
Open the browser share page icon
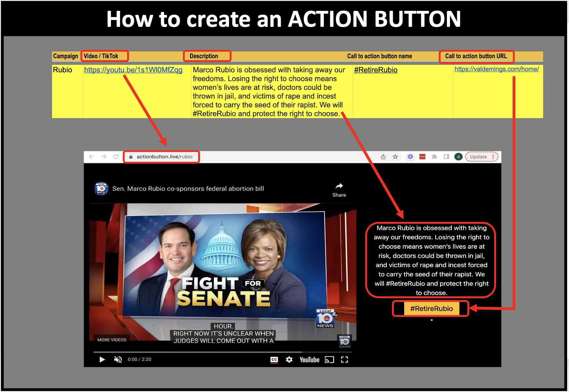click(383, 156)
